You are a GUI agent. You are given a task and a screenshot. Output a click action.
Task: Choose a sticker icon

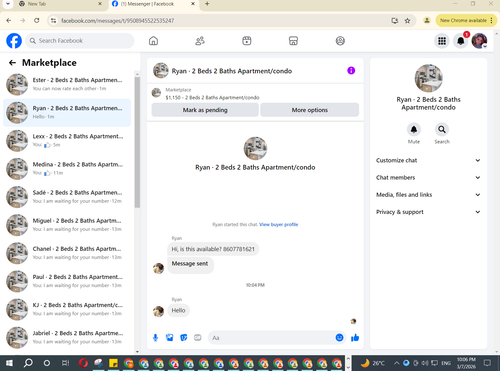(184, 338)
